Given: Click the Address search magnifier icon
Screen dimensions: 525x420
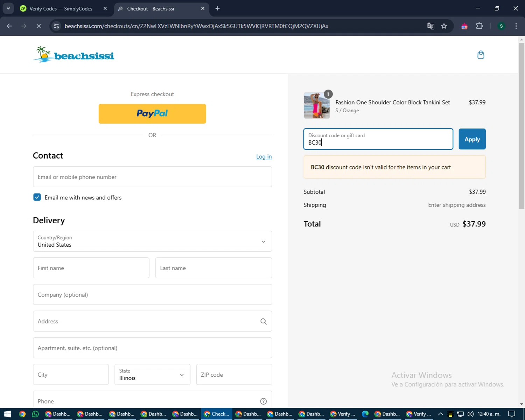Looking at the screenshot, I should point(264,321).
